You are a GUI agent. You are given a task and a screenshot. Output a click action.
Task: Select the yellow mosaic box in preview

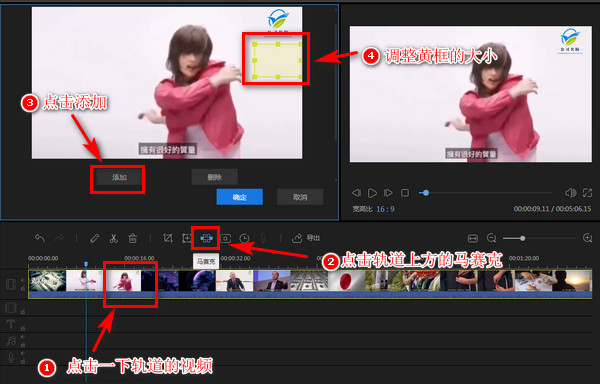[x=278, y=61]
